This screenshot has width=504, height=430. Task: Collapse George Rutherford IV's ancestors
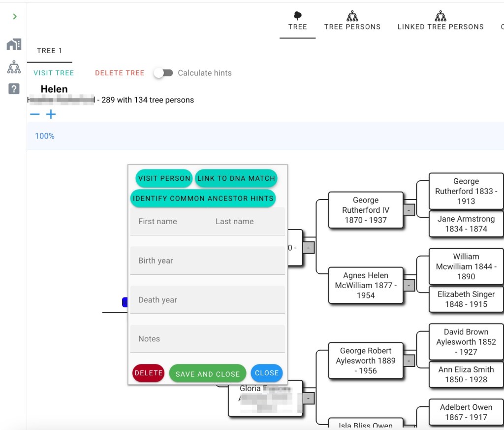pos(409,210)
